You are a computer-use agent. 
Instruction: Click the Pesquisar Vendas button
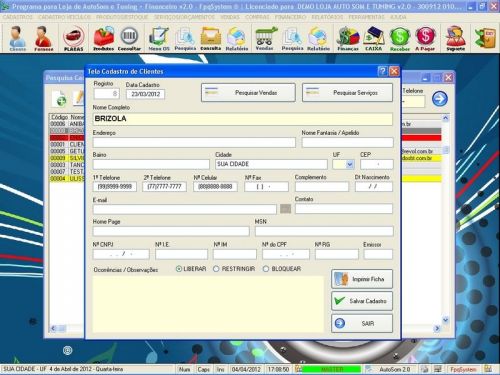point(248,93)
